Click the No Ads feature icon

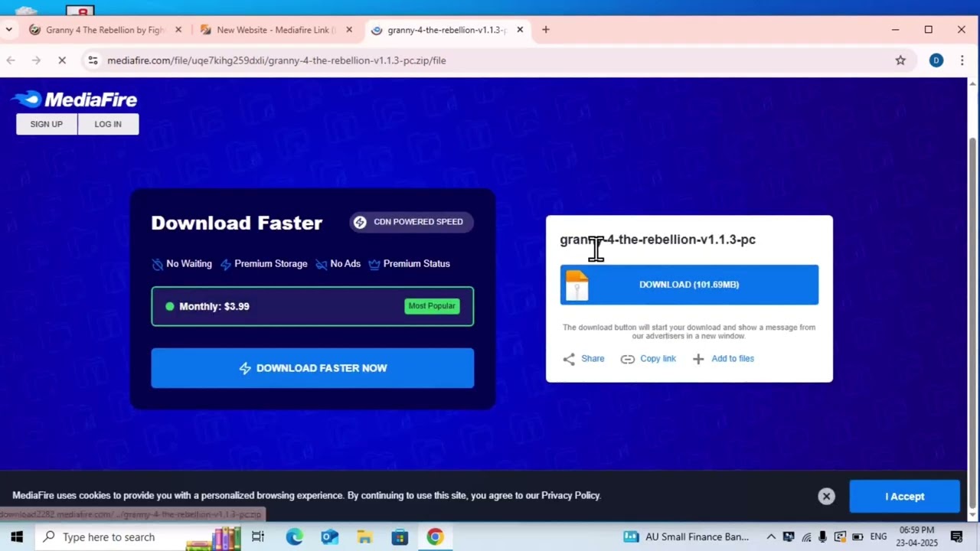click(322, 264)
